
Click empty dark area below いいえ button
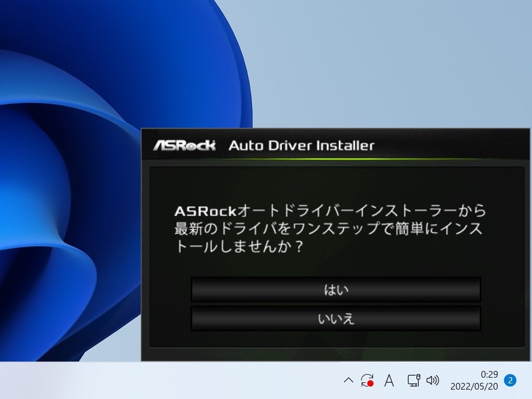coord(336,339)
